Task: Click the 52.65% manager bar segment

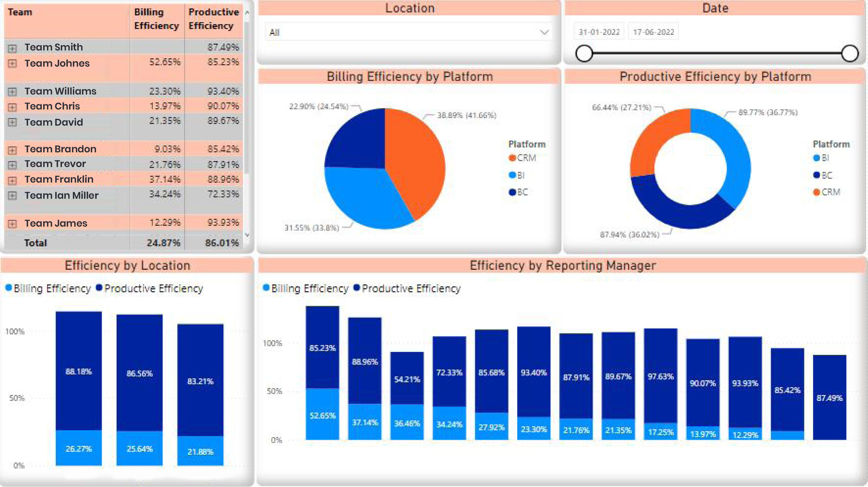Action: (x=322, y=414)
